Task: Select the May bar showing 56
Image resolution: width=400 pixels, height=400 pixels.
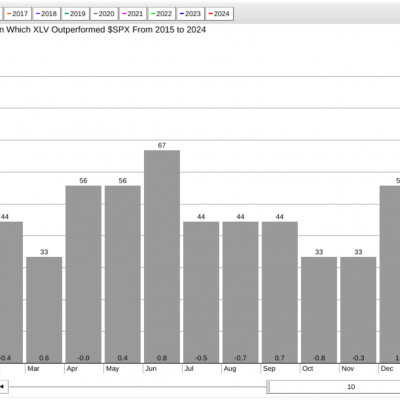Action: tap(123, 274)
